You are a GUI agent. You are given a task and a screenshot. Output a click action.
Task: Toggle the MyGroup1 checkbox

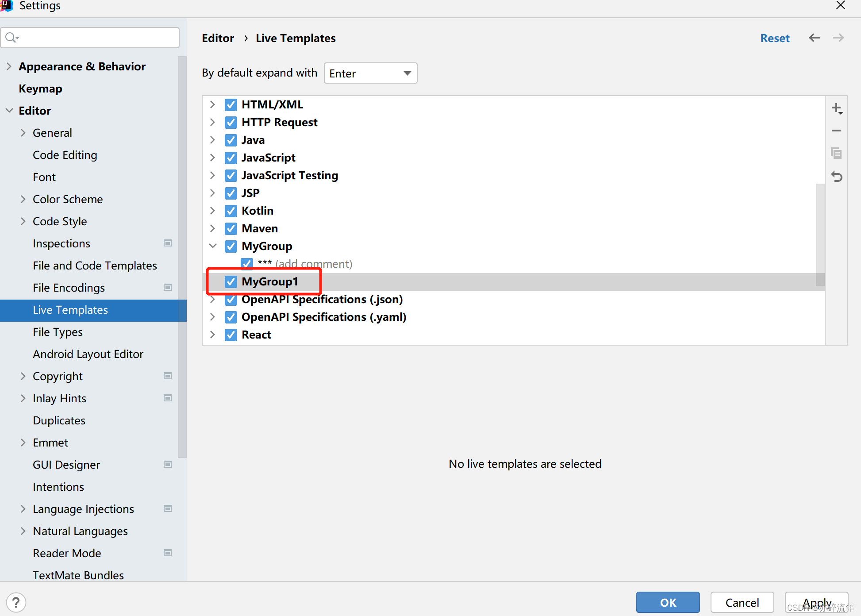[231, 281]
